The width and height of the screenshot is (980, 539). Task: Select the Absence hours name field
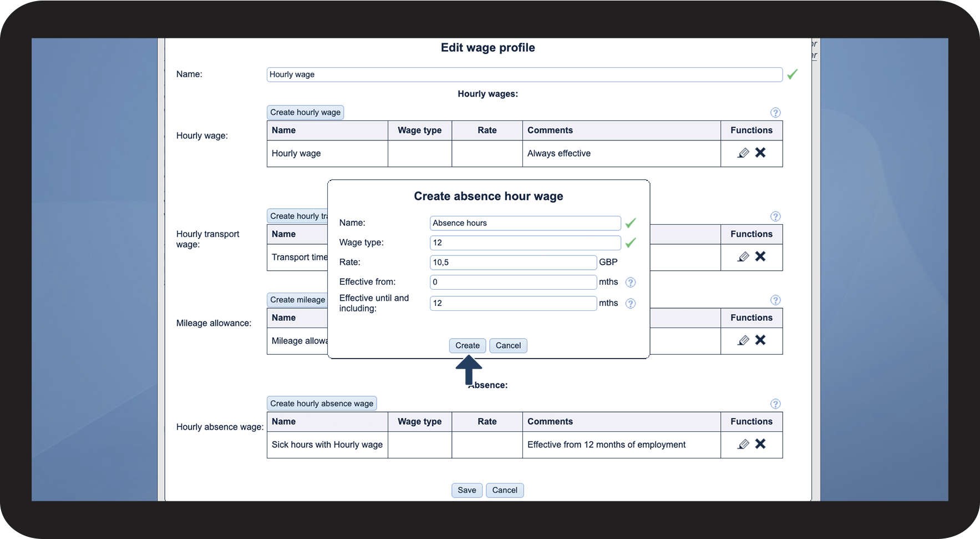(x=525, y=223)
